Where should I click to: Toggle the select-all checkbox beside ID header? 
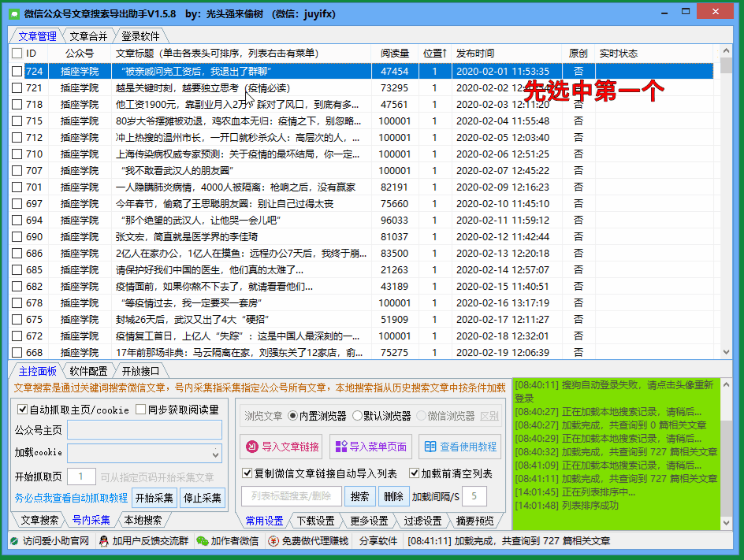pos(17,53)
